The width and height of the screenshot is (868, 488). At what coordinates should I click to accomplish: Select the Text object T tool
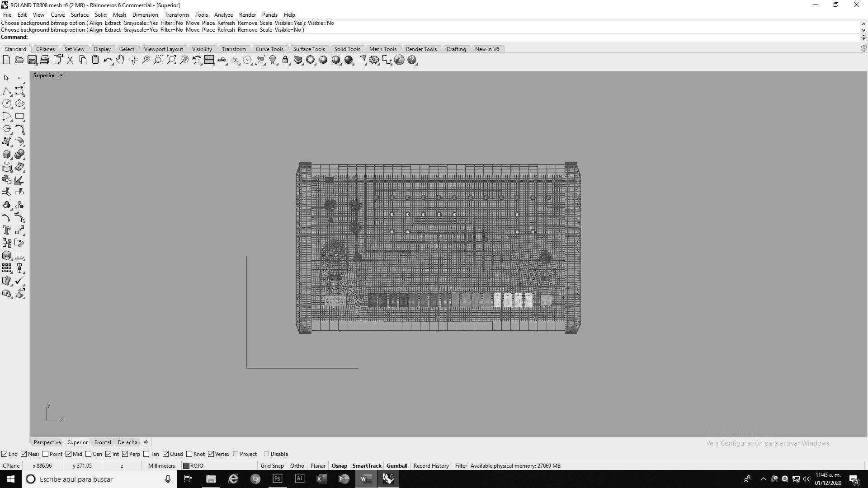point(7,230)
